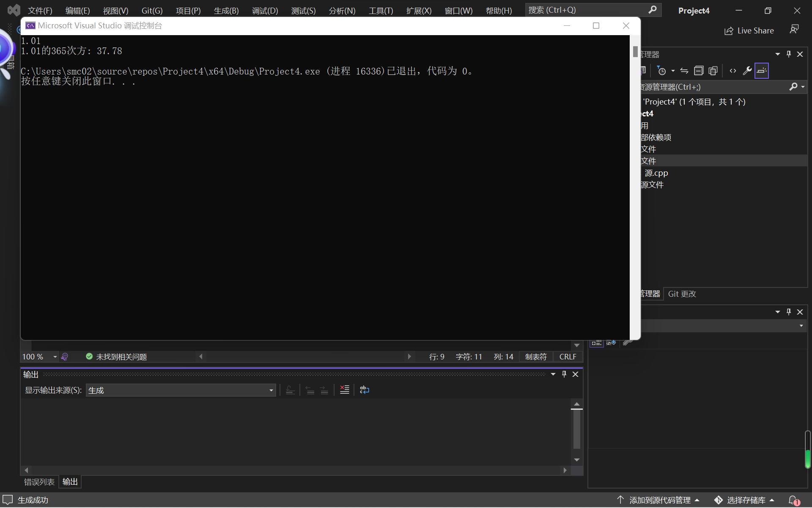Screen dimensions: 812x508
Task: Click pending changes filter clock icon
Action: click(662, 71)
